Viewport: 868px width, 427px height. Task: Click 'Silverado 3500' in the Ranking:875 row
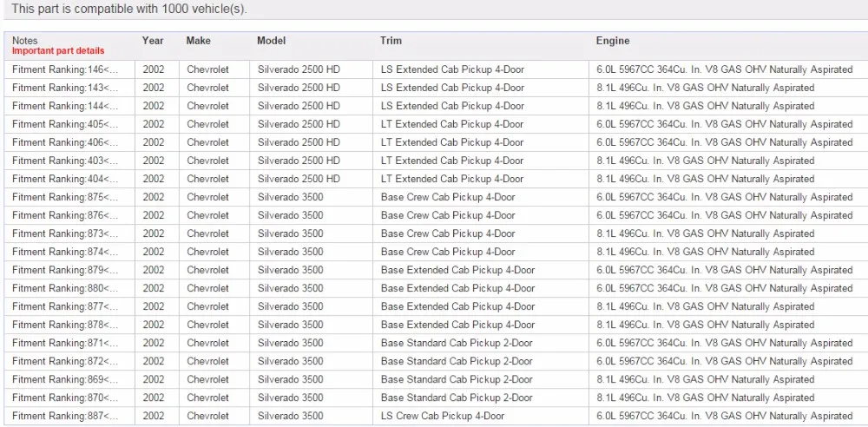point(291,198)
